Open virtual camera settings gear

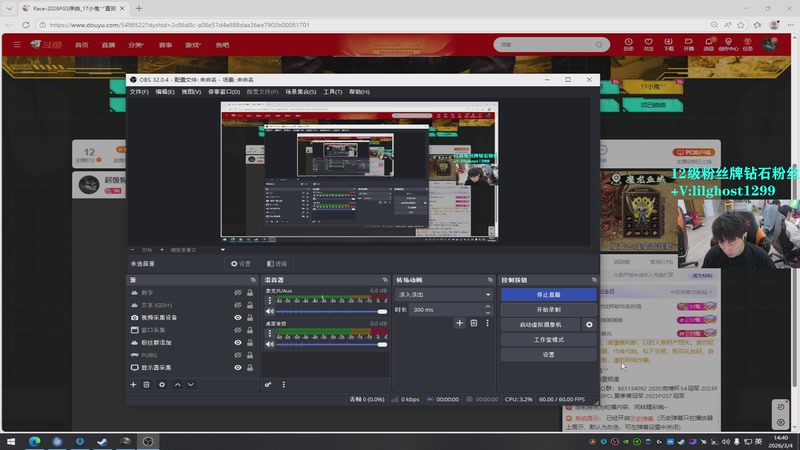[589, 324]
